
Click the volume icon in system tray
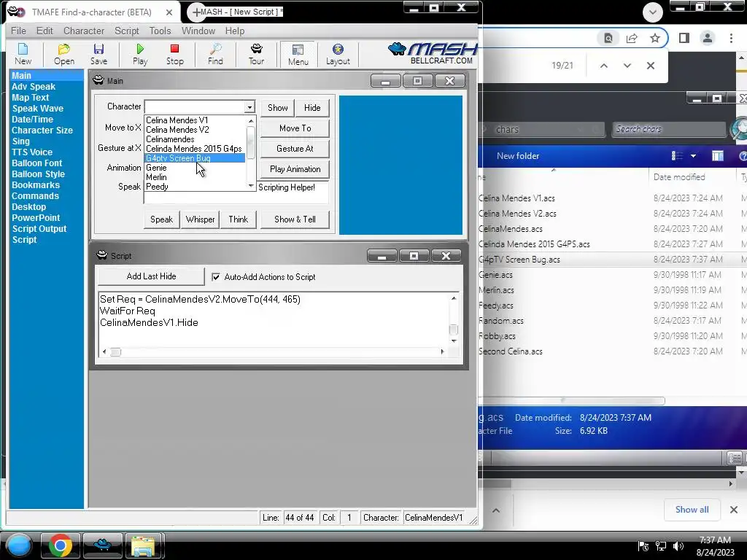[x=678, y=546]
